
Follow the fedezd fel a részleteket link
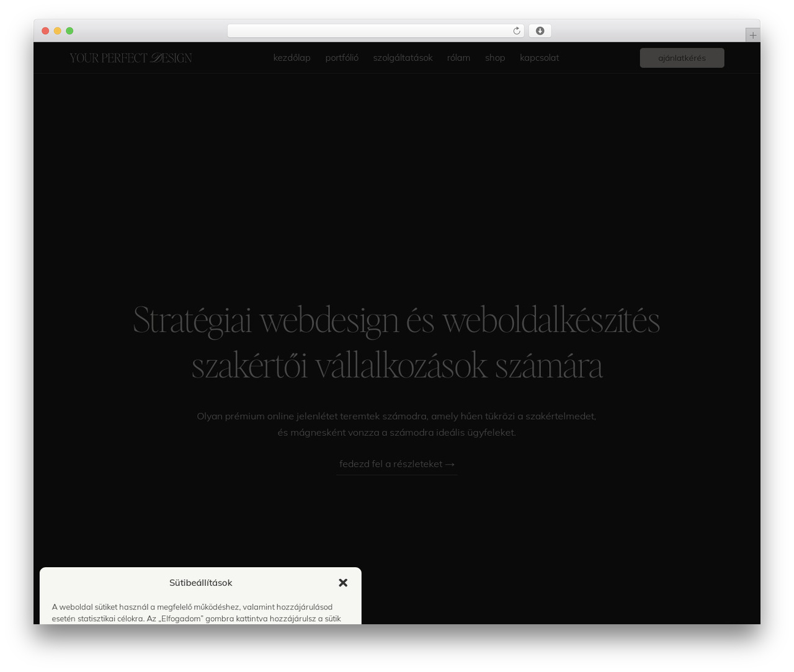tap(397, 464)
